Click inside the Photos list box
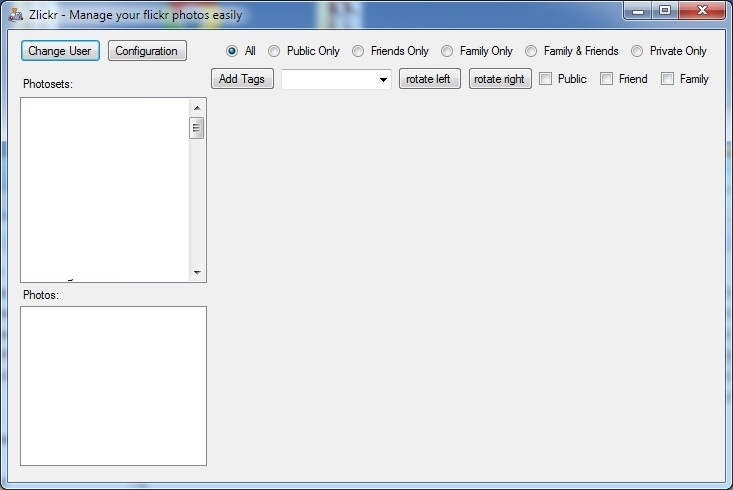This screenshot has width=733, height=490. pos(114,386)
